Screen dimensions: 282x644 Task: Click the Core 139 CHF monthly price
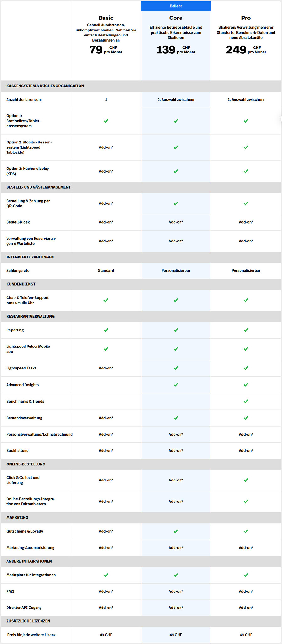tap(175, 50)
